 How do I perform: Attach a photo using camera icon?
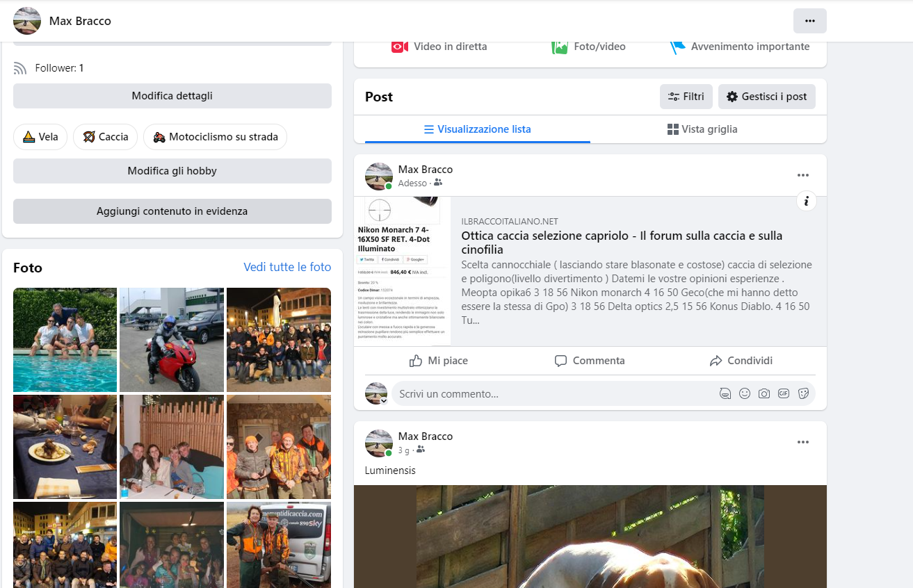[x=764, y=393]
